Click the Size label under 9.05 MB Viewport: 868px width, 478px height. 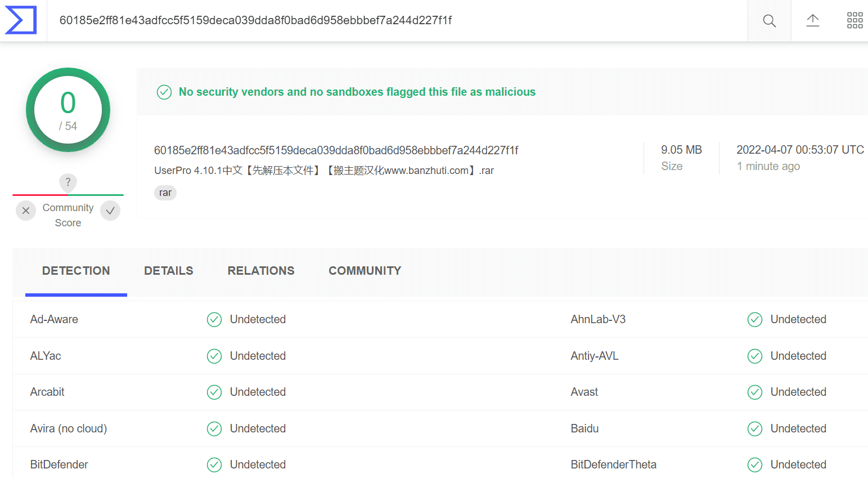point(672,166)
